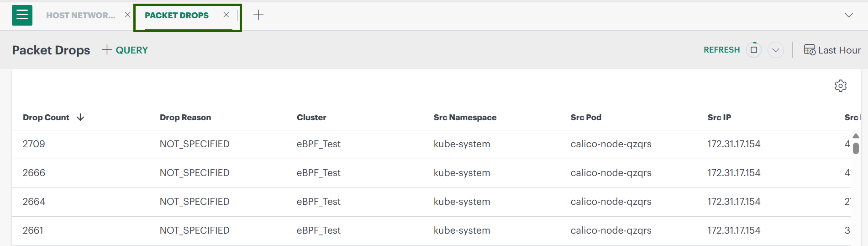The image size is (868, 246).
Task: Sort by the Src Pod column header
Action: tap(586, 118)
